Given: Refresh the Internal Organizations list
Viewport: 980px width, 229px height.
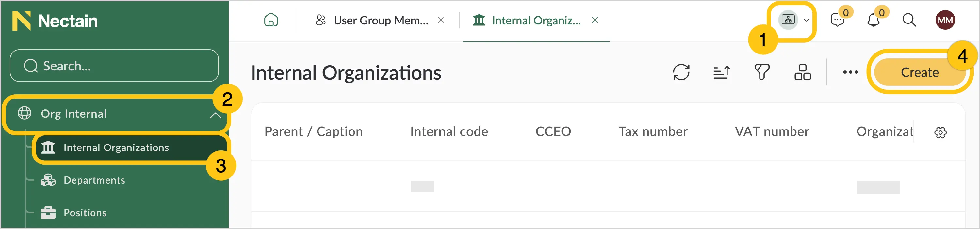Looking at the screenshot, I should click(681, 72).
